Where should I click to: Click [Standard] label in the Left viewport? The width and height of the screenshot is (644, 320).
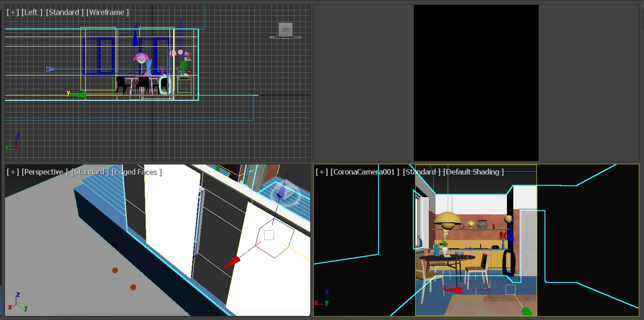coord(65,12)
